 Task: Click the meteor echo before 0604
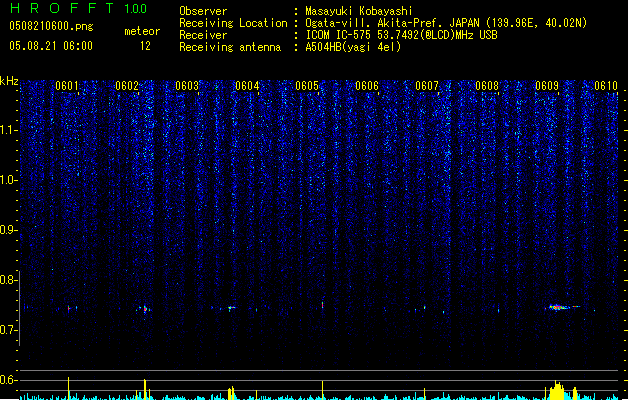pyautogui.click(x=231, y=308)
